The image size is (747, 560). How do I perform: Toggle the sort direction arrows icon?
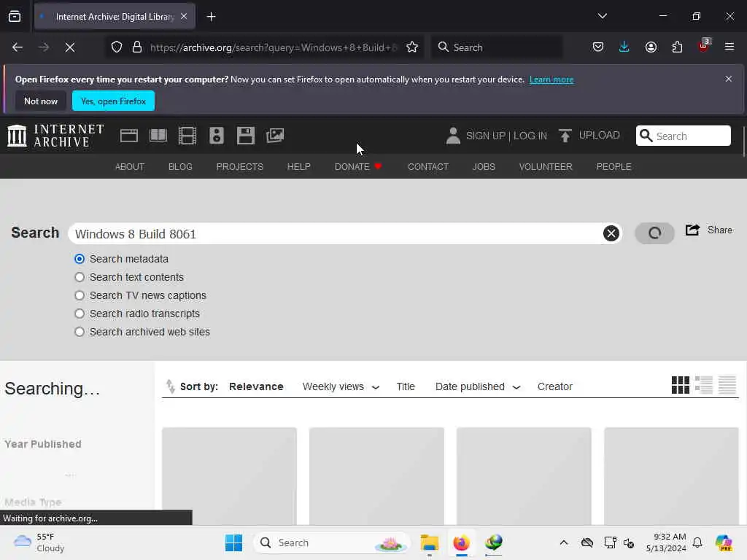tap(170, 386)
